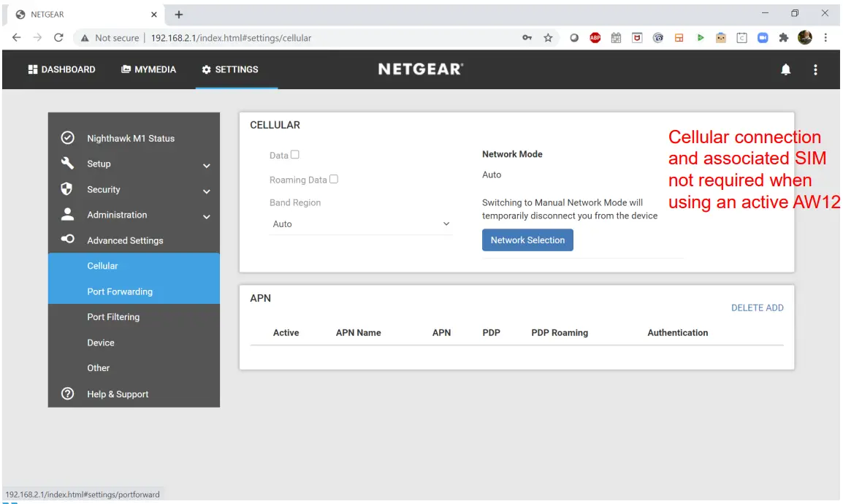Viewport: 843px width, 504px height.
Task: Select the Setup wrench icon
Action: click(67, 164)
